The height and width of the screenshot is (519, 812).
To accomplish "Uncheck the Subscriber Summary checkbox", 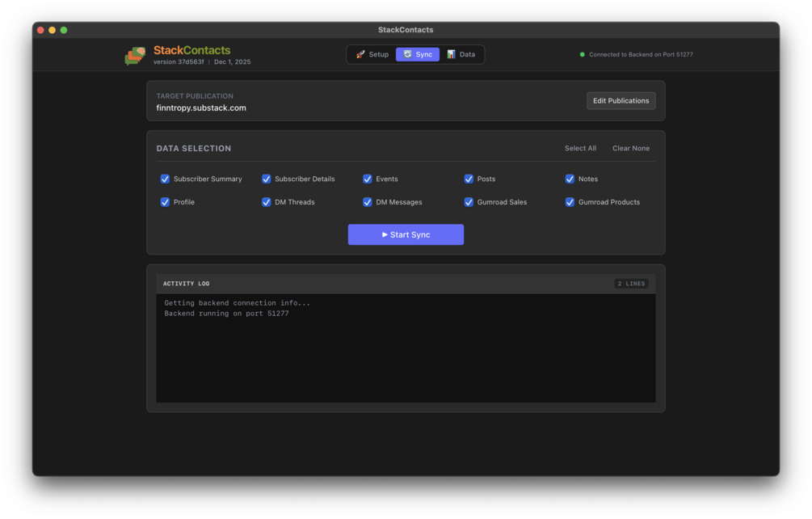I will click(165, 179).
